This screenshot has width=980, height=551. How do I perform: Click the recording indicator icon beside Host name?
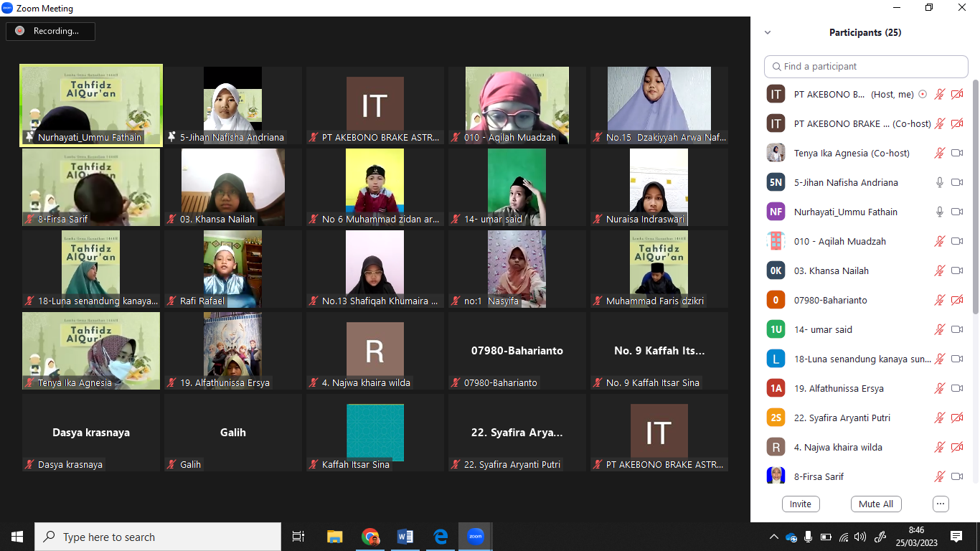923,94
